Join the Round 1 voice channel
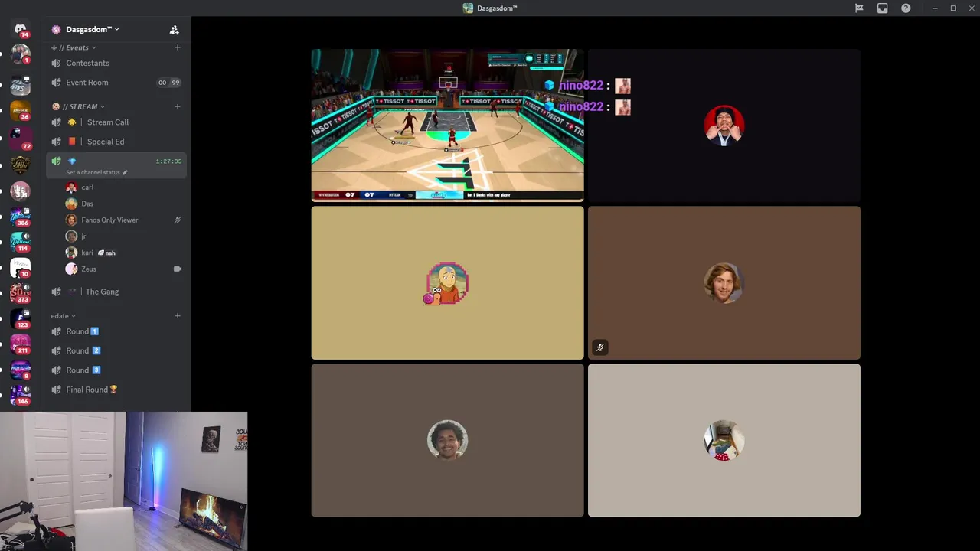This screenshot has width=980, height=551. point(116,331)
